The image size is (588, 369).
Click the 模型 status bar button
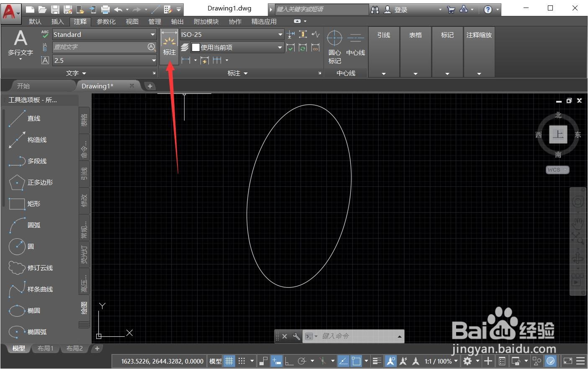pos(216,361)
